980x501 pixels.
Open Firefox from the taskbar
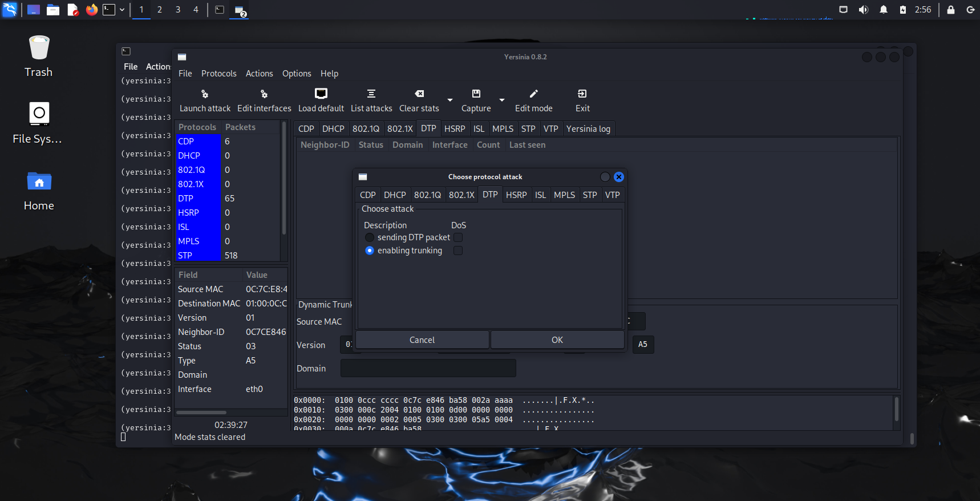pos(91,10)
